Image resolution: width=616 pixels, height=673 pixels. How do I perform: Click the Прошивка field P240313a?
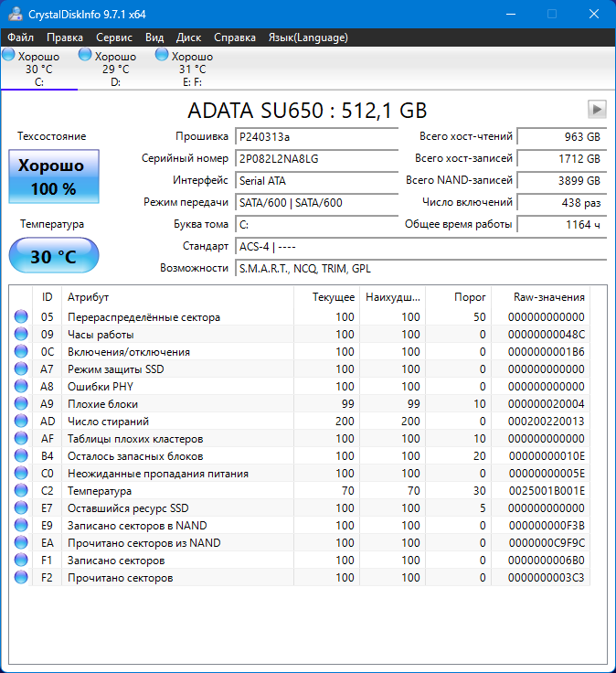[316, 136]
